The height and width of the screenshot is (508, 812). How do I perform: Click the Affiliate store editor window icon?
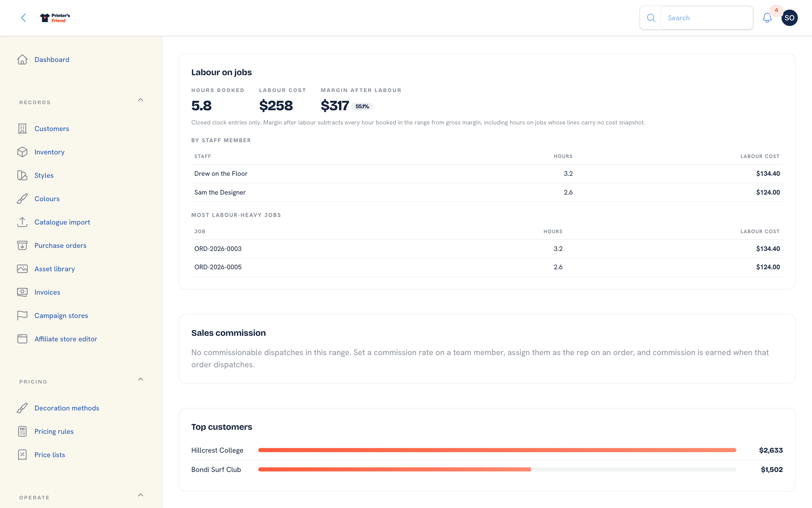[22, 339]
